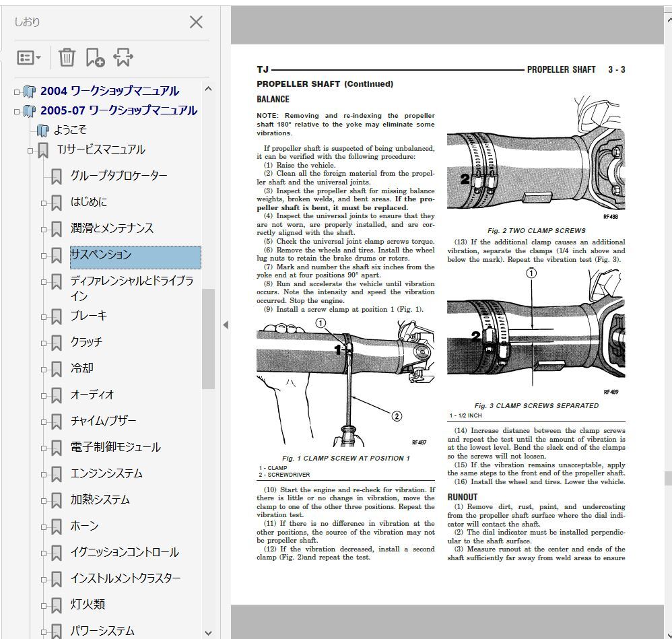Click bookmark icon beside 灯火類
This screenshot has height=639, width=672.
[x=56, y=605]
